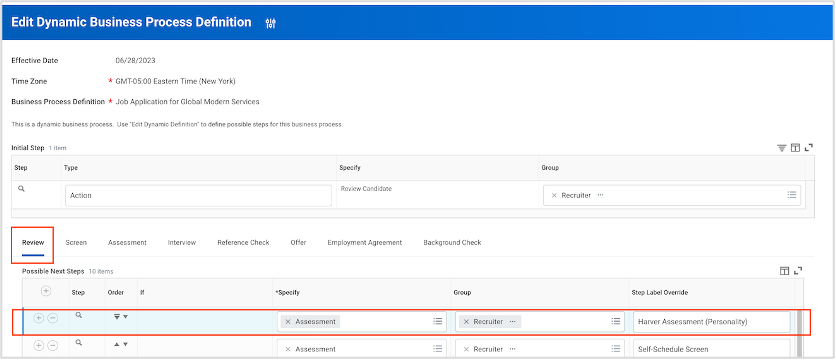
Task: Expand Initial Step table to full screen
Action: coord(809,148)
